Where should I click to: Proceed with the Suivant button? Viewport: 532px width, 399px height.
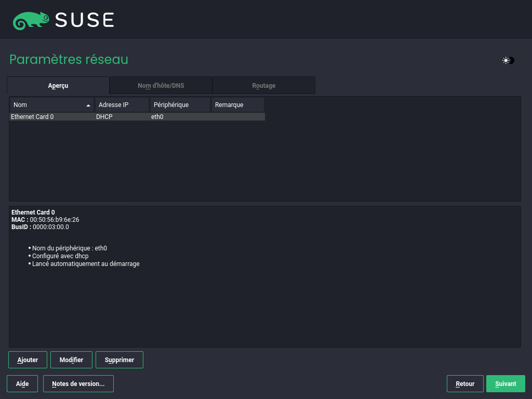(x=506, y=384)
